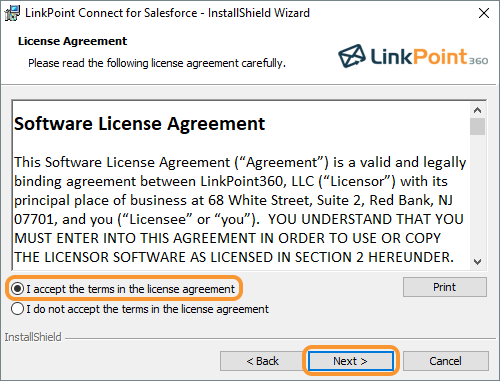Screen dimensions: 500x381
Task: Click the LinkPoint360 envelope logo icon
Action: tap(352, 56)
